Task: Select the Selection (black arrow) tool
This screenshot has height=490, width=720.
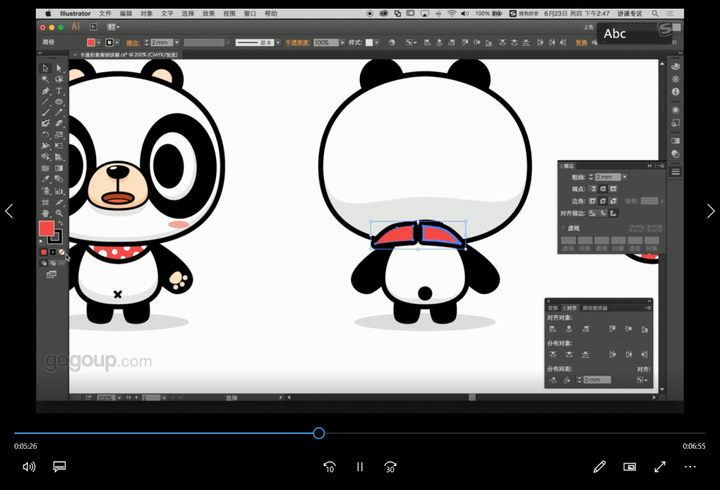Action: 45,68
